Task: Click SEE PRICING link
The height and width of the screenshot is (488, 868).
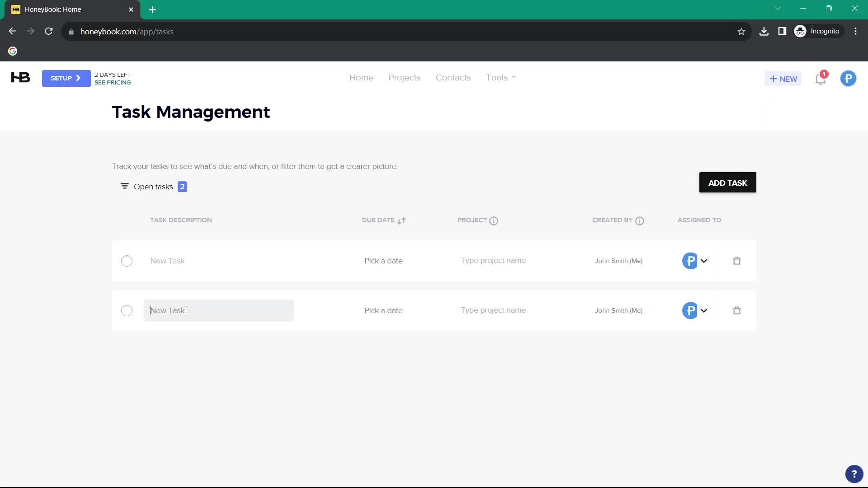Action: (113, 83)
